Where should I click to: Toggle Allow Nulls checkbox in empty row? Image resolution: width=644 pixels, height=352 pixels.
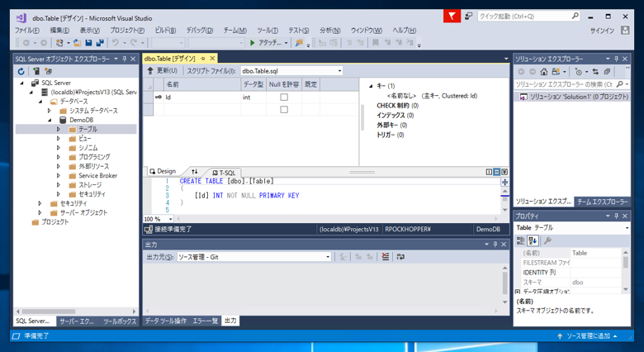[x=284, y=109]
